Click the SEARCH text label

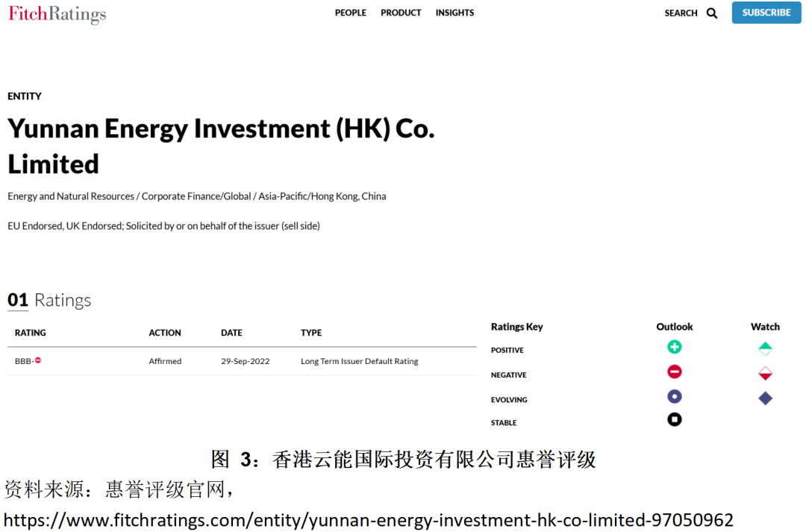point(681,13)
